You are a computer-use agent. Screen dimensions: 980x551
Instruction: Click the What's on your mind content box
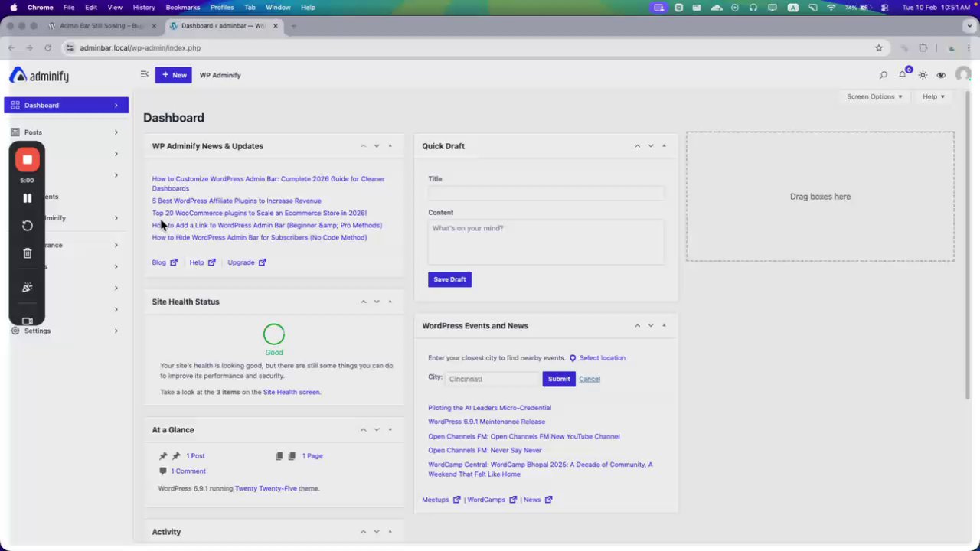tap(546, 242)
